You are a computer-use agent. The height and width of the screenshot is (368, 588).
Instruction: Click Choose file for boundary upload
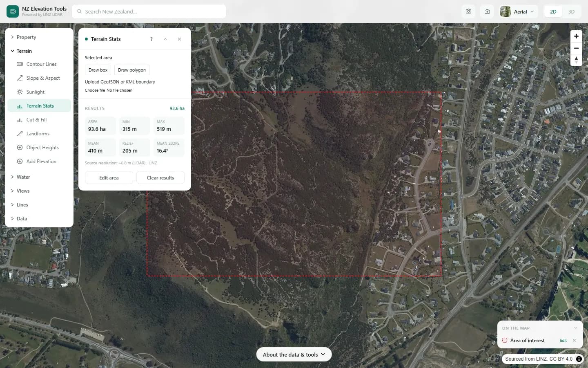click(x=95, y=90)
